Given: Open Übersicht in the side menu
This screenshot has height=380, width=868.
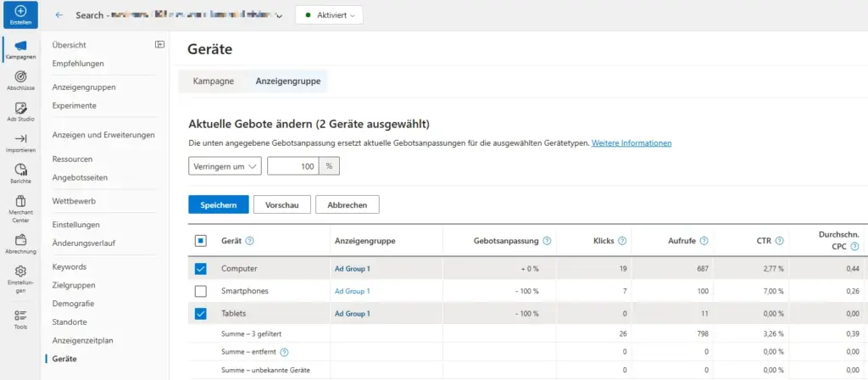Looking at the screenshot, I should point(70,45).
